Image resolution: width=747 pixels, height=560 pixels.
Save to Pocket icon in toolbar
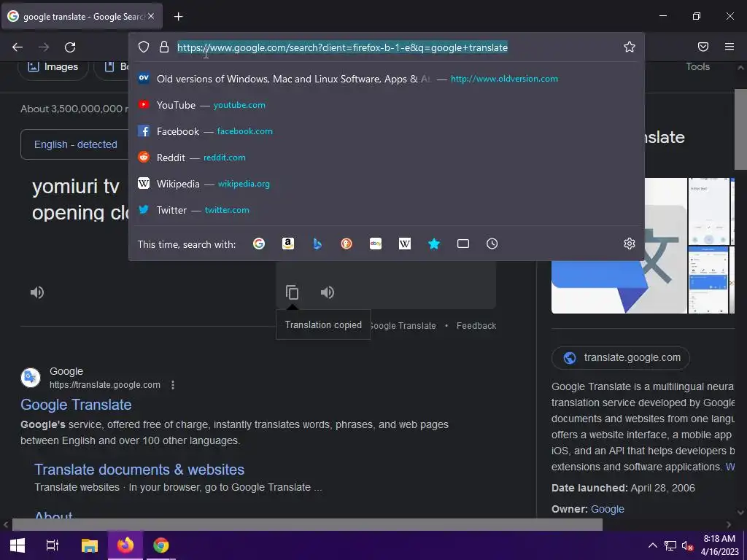pyautogui.click(x=703, y=47)
